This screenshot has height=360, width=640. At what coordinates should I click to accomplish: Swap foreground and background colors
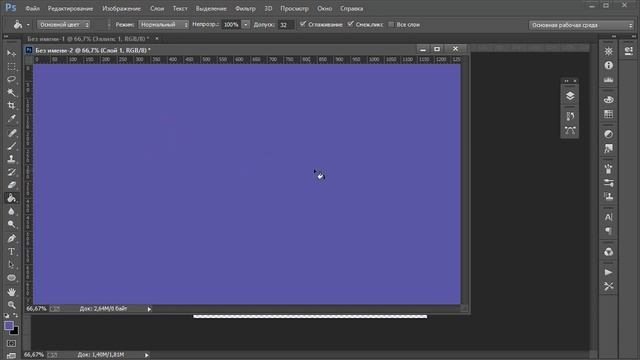[x=16, y=316]
